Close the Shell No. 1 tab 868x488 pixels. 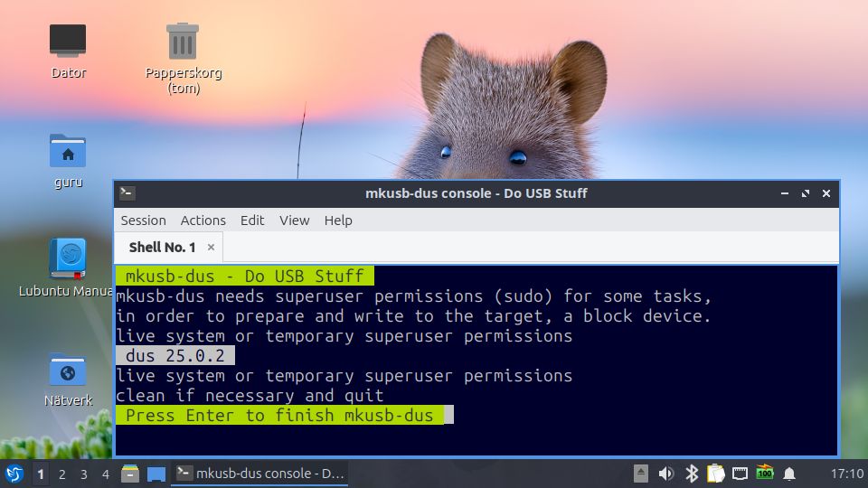tap(212, 247)
